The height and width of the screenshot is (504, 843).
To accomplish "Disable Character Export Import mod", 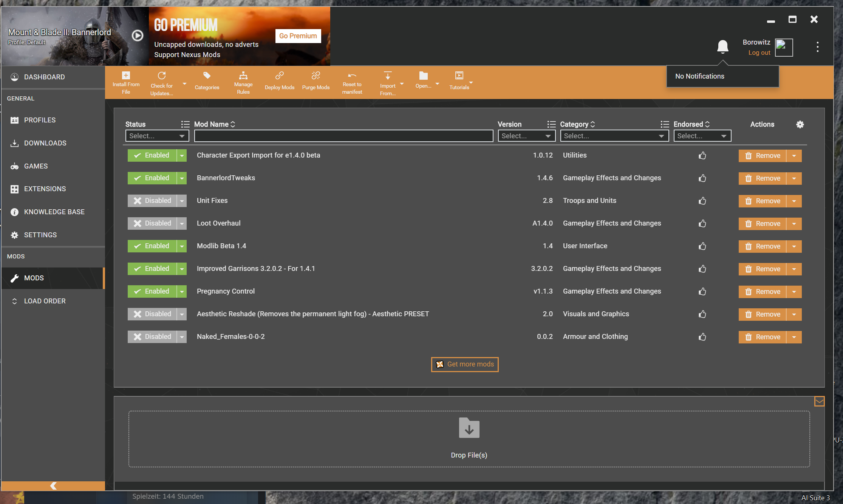I will point(152,156).
